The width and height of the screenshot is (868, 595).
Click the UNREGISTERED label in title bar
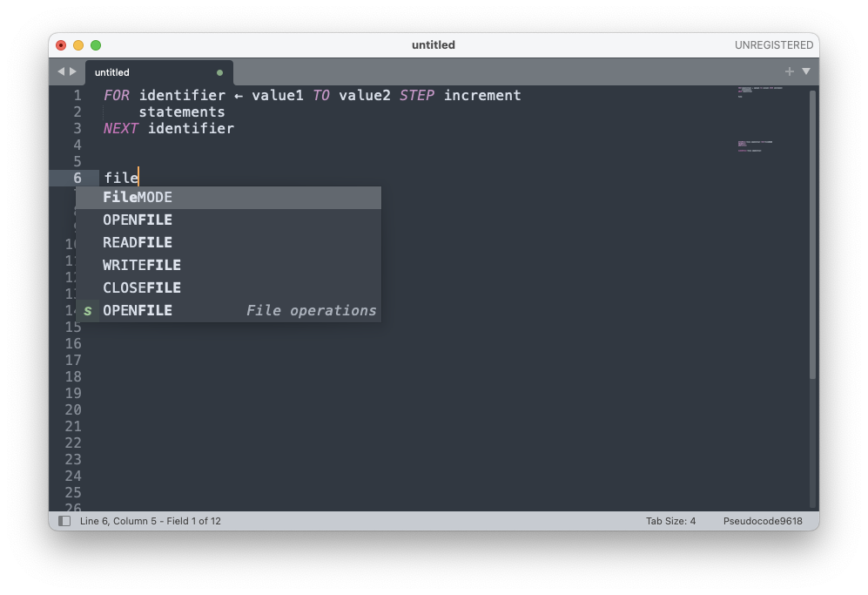pyautogui.click(x=773, y=45)
